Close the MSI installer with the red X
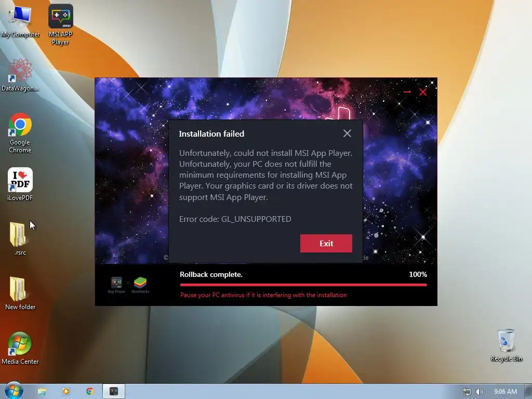Viewport: 532px width, 399px height. point(423,92)
